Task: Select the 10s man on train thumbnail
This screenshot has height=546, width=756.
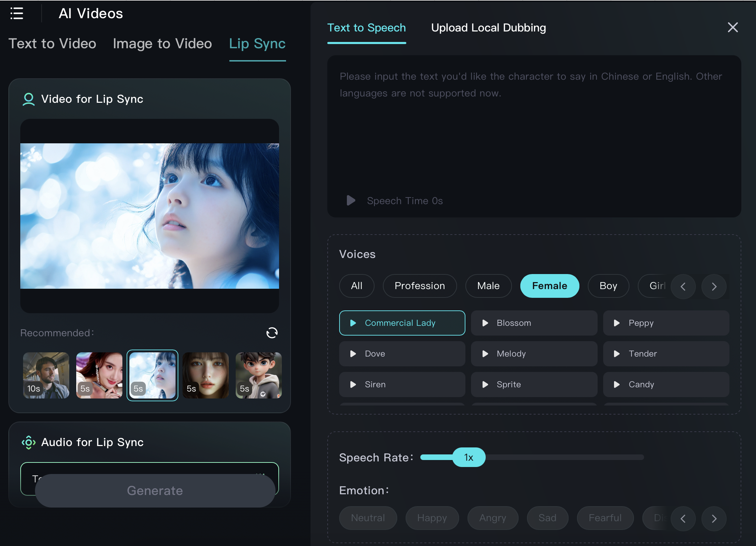Action: 46,375
